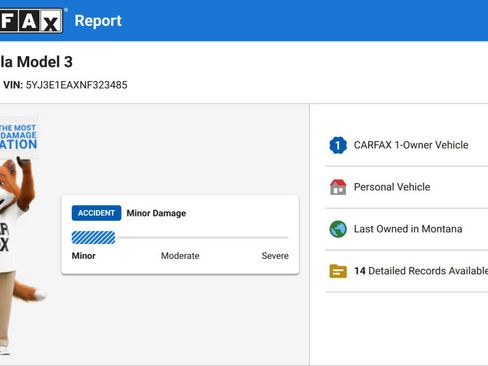This screenshot has width=488, height=366.
Task: Click the Severe severity label
Action: [275, 256]
